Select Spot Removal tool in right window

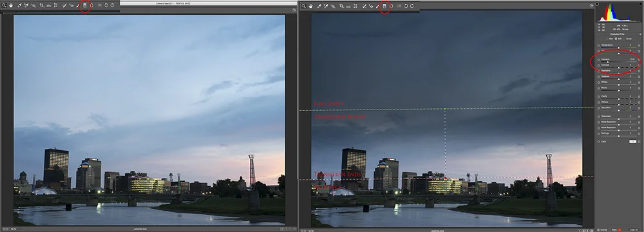point(365,6)
